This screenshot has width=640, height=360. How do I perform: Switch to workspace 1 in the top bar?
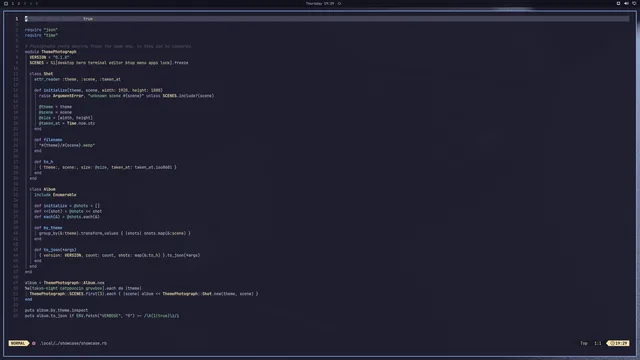(x=13, y=3)
